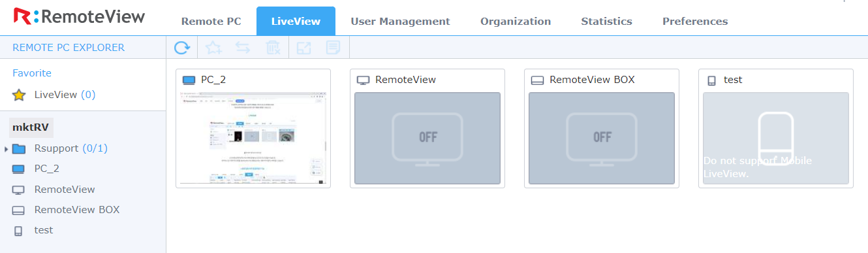Viewport: 868px width, 253px height.
Task: Select the LiveView tab
Action: pyautogui.click(x=296, y=21)
